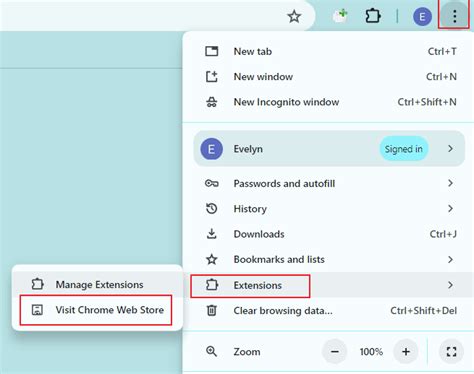Click the key icon beside Passwords and autofill
The height and width of the screenshot is (374, 474).
coord(212,183)
